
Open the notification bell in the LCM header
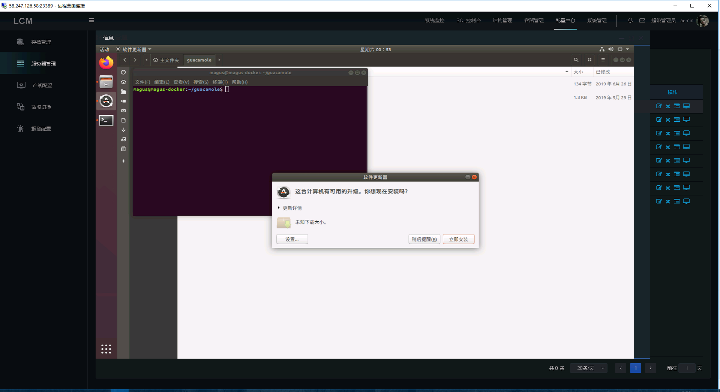630,20
